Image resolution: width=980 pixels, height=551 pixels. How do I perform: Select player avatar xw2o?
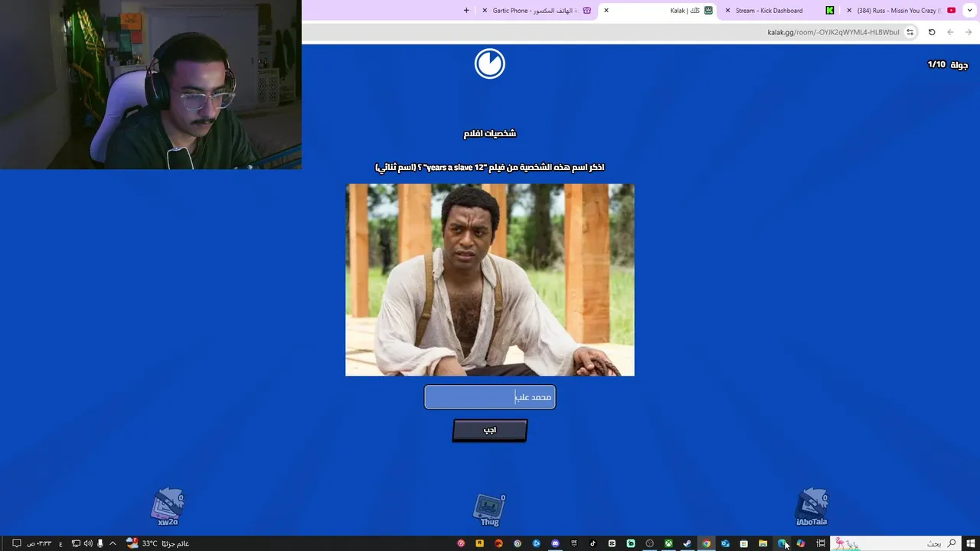tap(168, 507)
